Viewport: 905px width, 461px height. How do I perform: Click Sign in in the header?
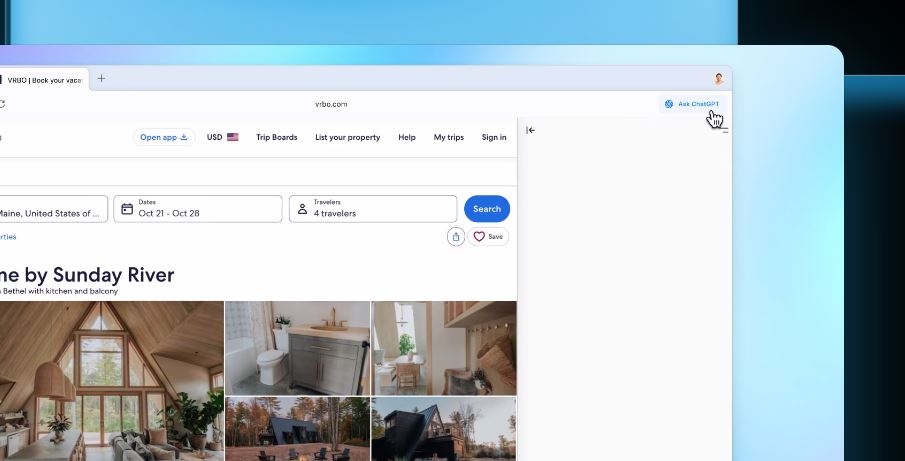click(494, 137)
